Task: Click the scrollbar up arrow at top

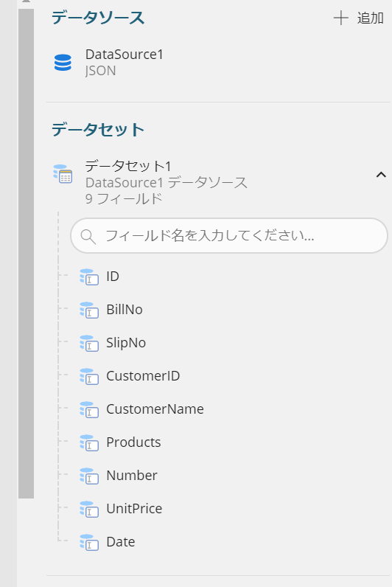Action: [26, 1]
